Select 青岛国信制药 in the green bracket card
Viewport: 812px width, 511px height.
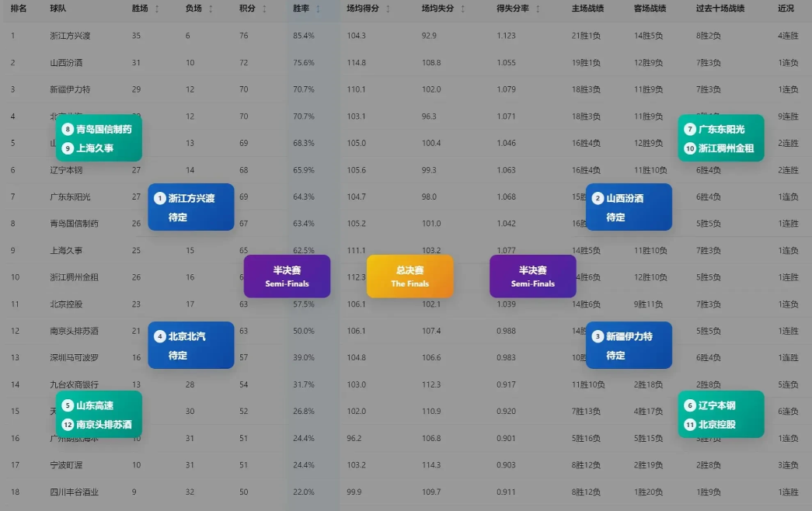pos(104,130)
